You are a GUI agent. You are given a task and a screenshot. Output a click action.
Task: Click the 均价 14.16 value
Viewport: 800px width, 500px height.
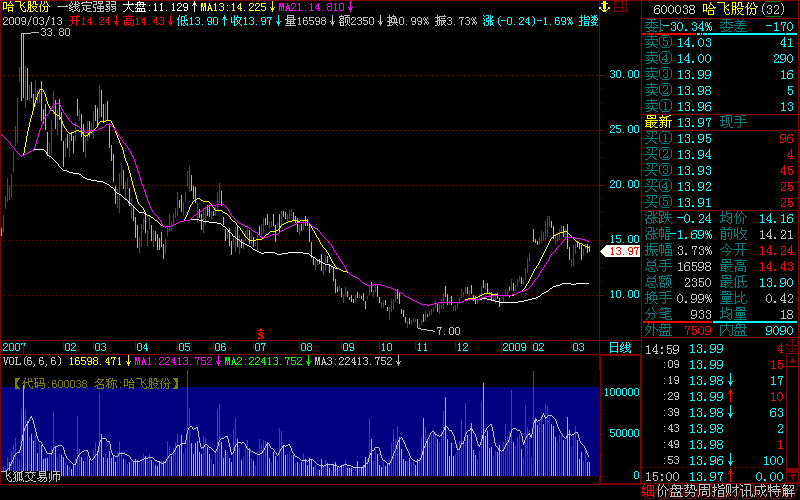(x=777, y=219)
